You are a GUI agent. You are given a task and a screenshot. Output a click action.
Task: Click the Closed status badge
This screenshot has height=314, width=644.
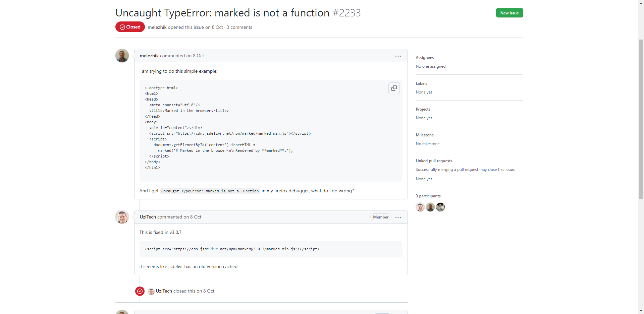click(130, 27)
